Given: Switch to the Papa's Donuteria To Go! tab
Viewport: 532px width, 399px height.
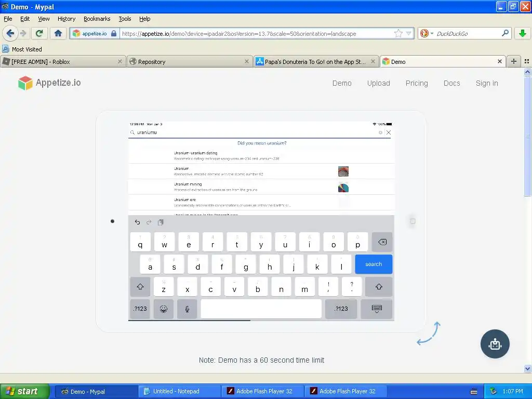Looking at the screenshot, I should click(x=315, y=61).
